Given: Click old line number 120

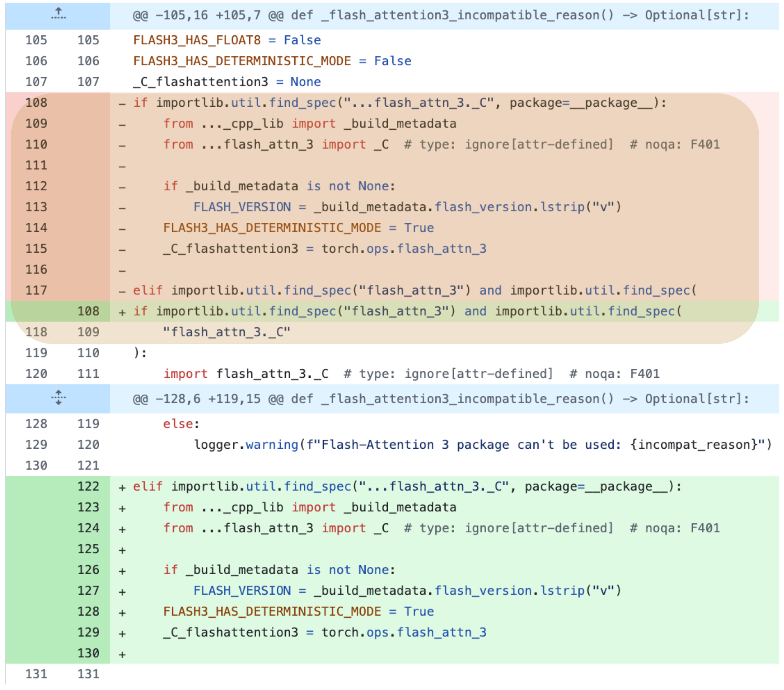Looking at the screenshot, I should click(x=36, y=374).
